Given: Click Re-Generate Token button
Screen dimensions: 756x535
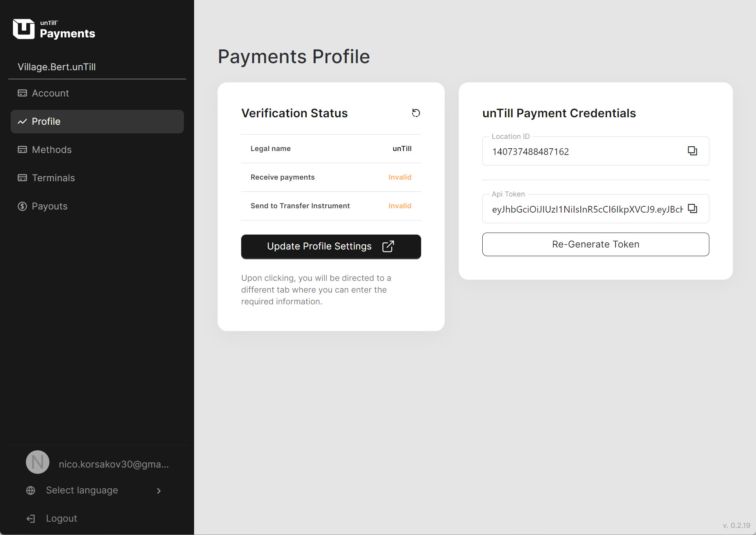Looking at the screenshot, I should click(595, 244).
